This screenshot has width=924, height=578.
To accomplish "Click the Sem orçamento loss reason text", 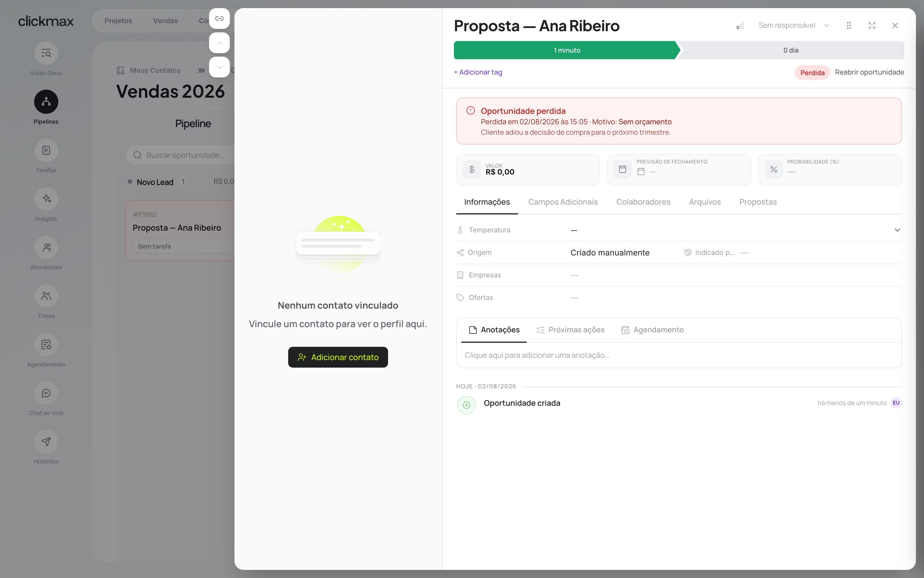I will point(645,122).
